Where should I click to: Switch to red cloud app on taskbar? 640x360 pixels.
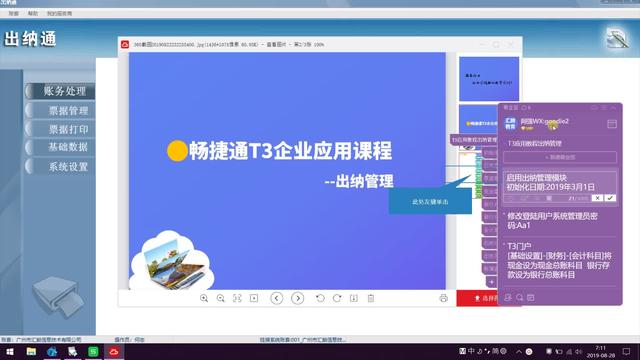pyautogui.click(x=114, y=351)
